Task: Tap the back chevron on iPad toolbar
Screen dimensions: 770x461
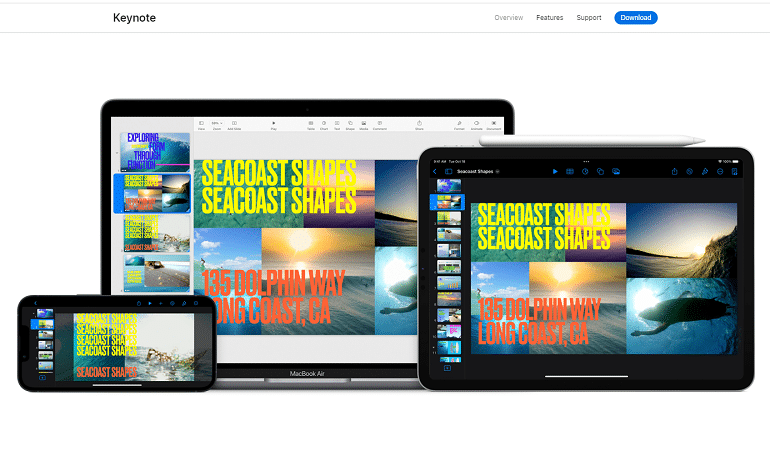Action: [x=435, y=172]
